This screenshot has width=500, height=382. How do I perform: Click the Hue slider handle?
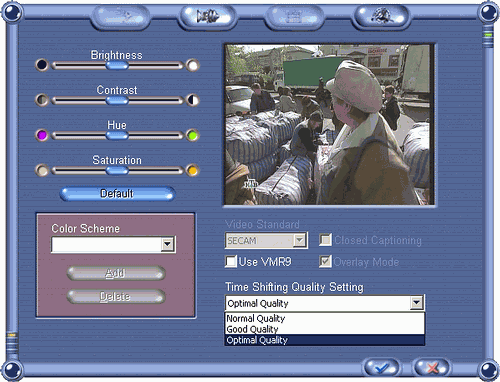pos(117,135)
